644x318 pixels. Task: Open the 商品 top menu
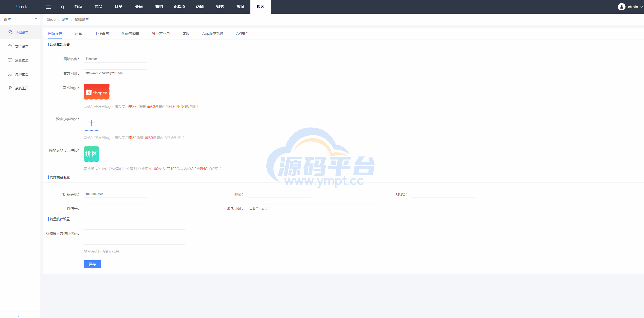98,7
